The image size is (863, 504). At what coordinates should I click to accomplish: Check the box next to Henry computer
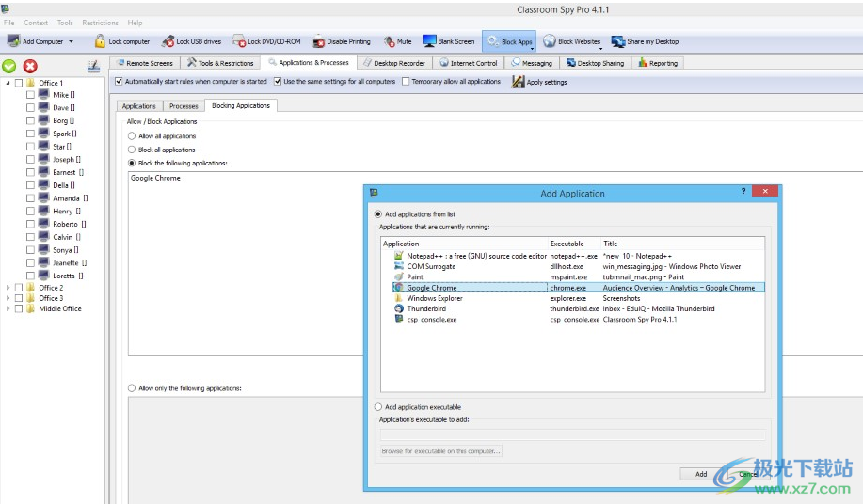point(30,211)
